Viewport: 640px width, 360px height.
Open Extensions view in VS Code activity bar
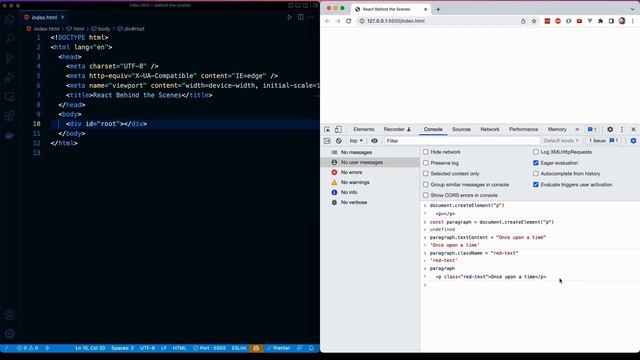click(x=9, y=116)
